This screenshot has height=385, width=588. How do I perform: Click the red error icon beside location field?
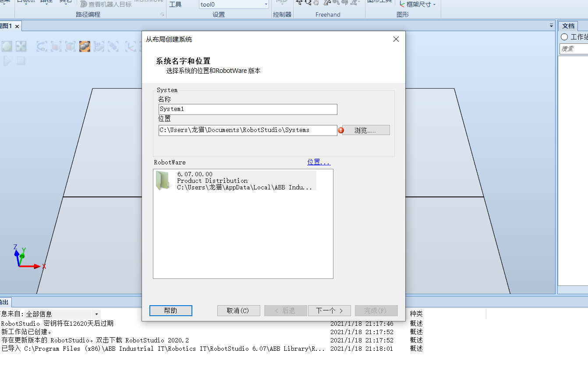[x=341, y=130]
